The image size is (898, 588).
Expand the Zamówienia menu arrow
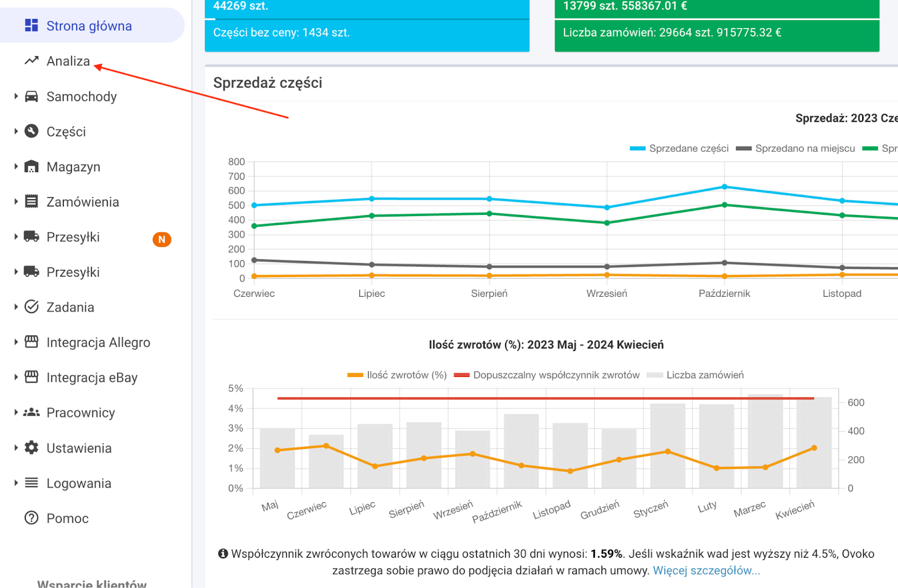pos(16,201)
